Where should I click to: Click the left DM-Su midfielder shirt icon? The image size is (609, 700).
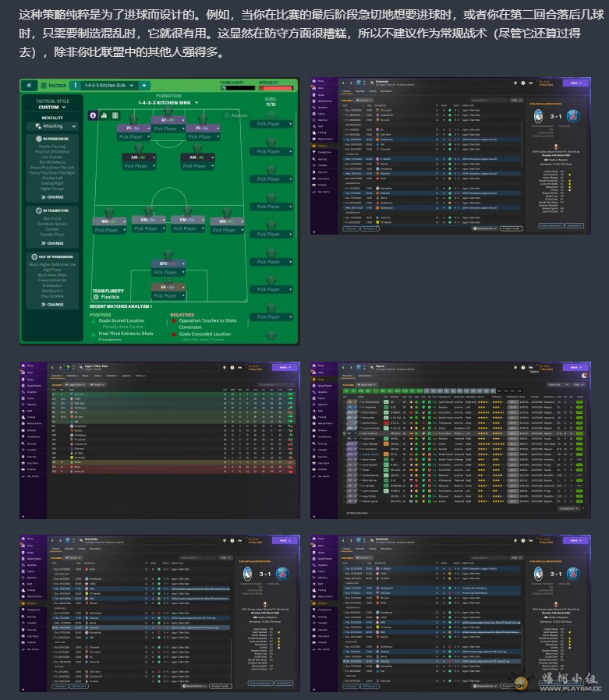(x=149, y=211)
